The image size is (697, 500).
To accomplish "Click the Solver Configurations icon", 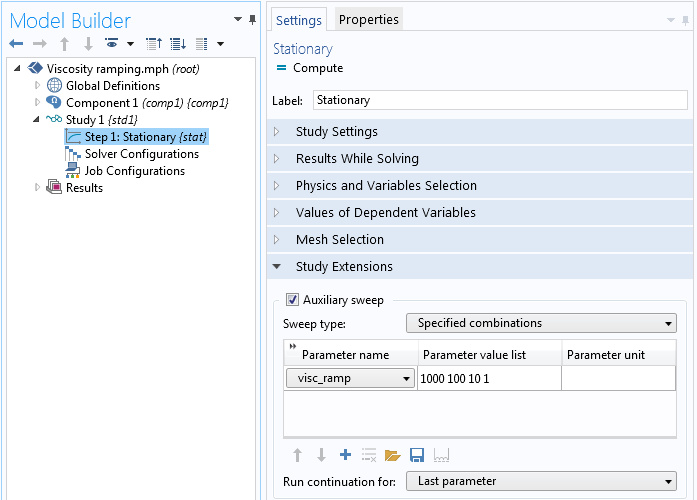I will (73, 154).
